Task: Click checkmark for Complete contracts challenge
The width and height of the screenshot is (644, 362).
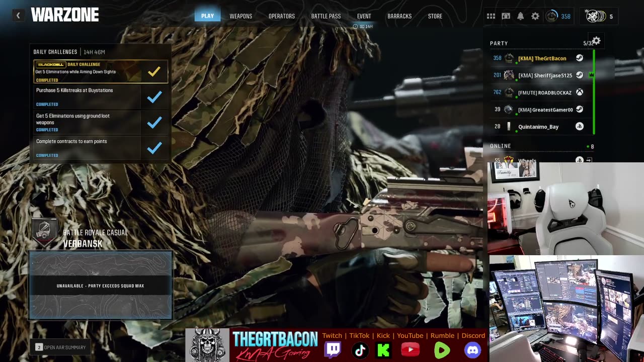Action: [x=154, y=148]
